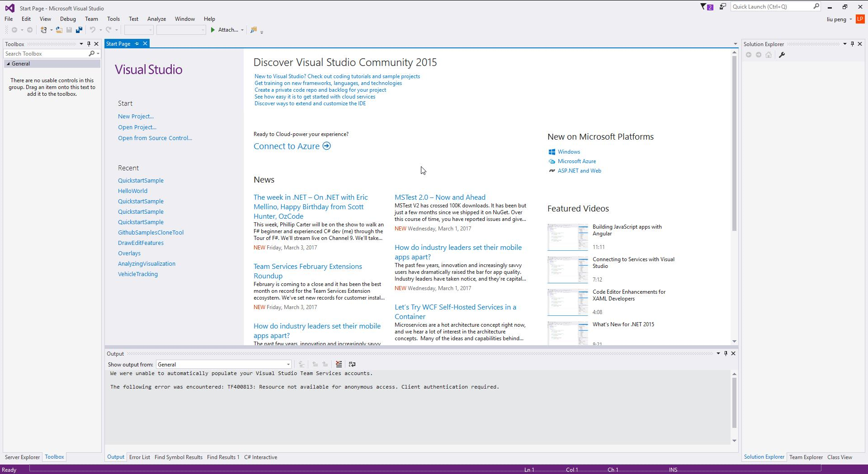868x474 pixels.
Task: Open Output window position dropdown arrow
Action: click(718, 353)
